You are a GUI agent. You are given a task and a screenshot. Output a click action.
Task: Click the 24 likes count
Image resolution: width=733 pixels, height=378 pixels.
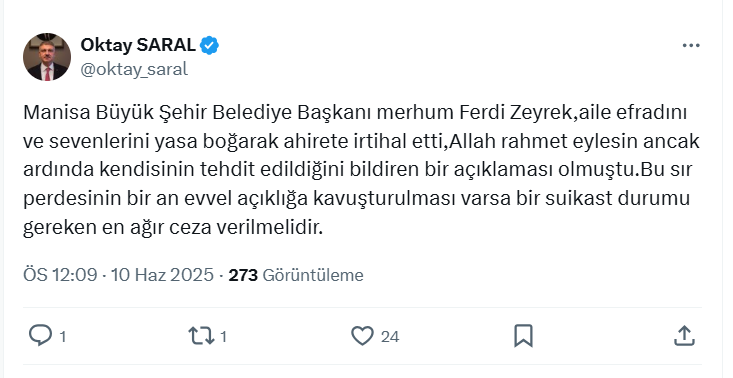tap(390, 337)
